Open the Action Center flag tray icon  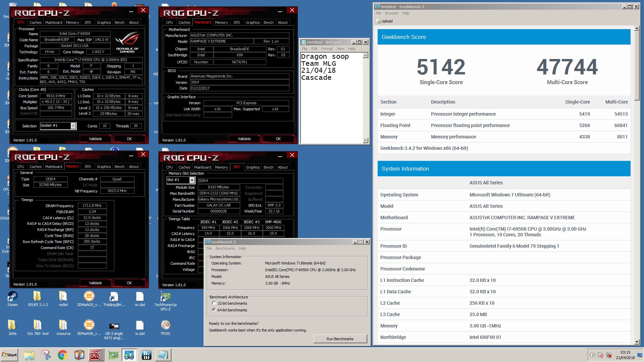pyautogui.click(x=601, y=355)
